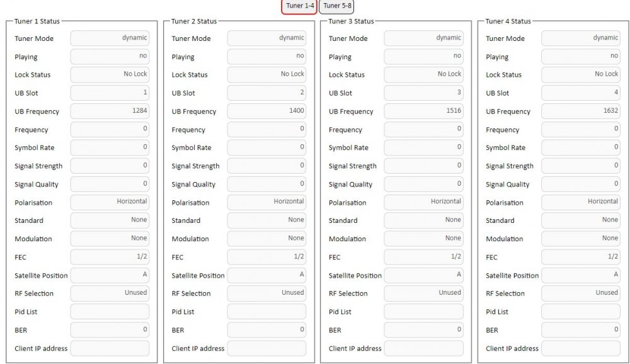Click Tuner 2 UB Frequency field showing 1400
630x364 pixels.
pyautogui.click(x=266, y=111)
